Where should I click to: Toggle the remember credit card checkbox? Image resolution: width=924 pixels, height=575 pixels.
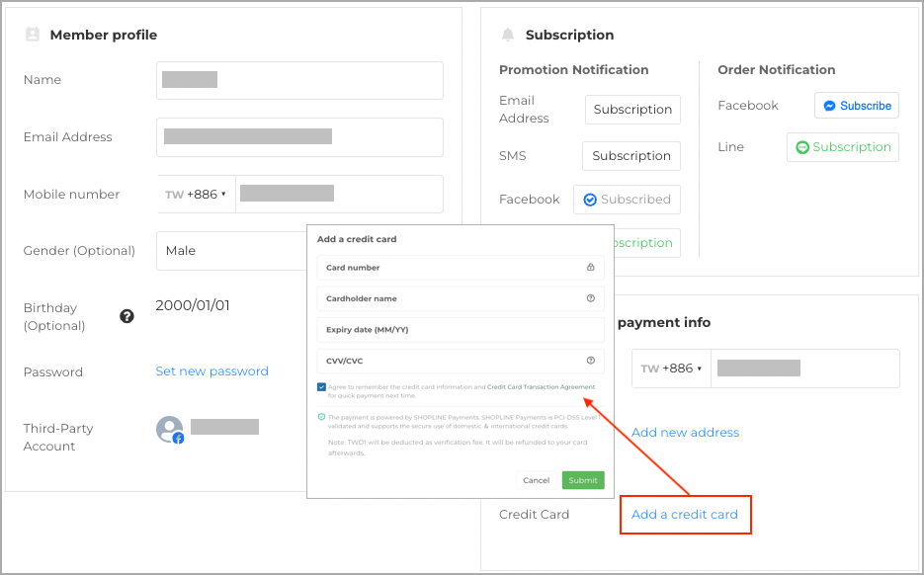[321, 387]
